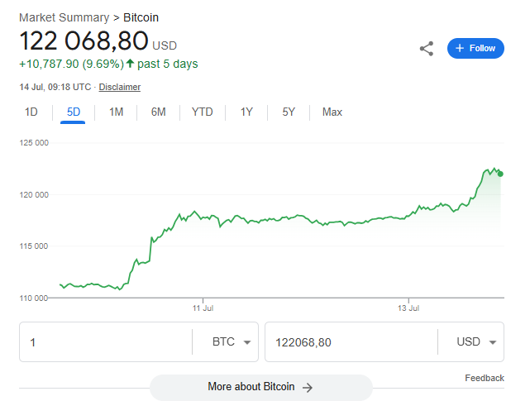Click the green up arrow indicator
530x420 pixels.
point(130,63)
